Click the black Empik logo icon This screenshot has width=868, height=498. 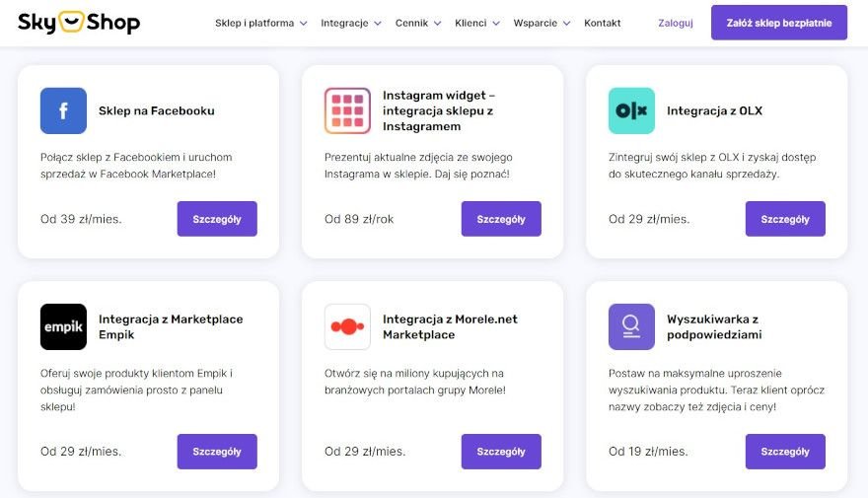(64, 326)
